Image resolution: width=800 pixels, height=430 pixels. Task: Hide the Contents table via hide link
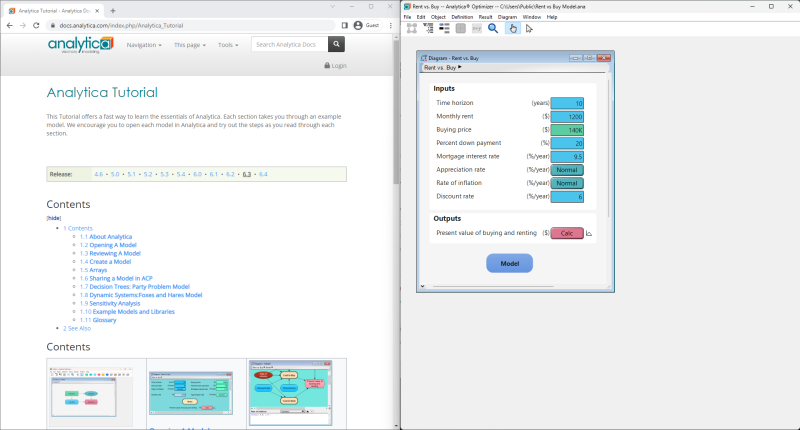pos(54,218)
